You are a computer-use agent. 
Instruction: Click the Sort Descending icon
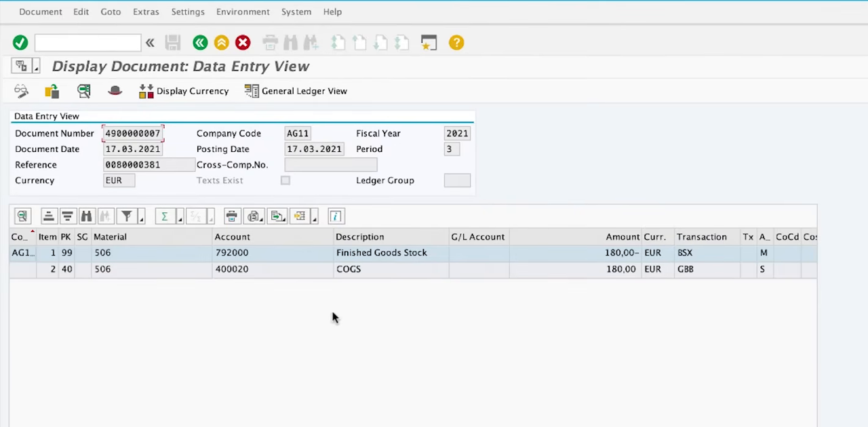(67, 216)
